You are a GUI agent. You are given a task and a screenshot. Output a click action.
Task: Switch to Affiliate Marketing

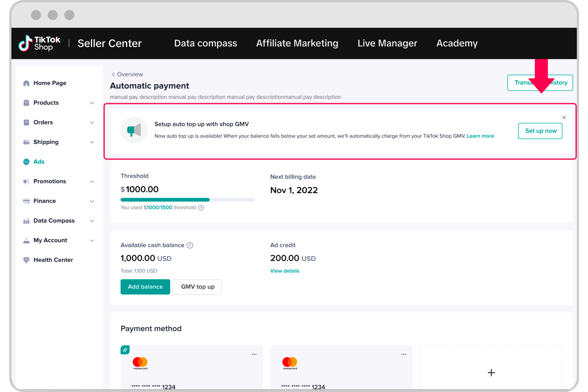click(297, 43)
